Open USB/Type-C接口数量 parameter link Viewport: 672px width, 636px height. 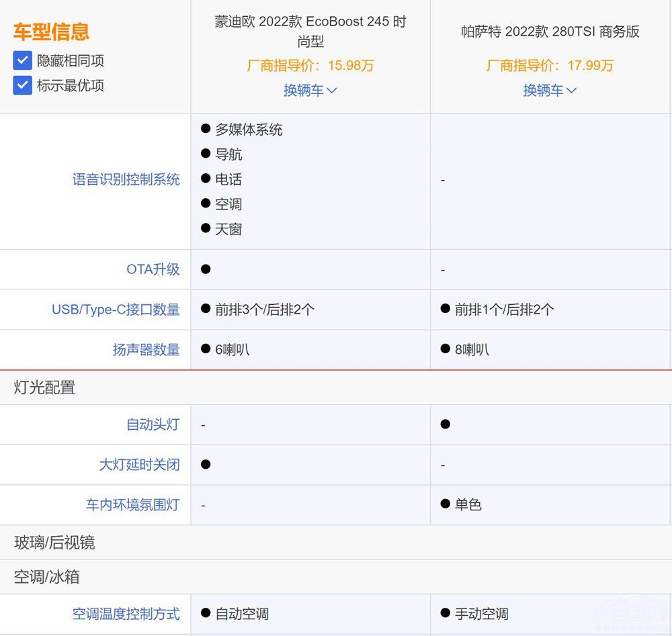click(116, 310)
